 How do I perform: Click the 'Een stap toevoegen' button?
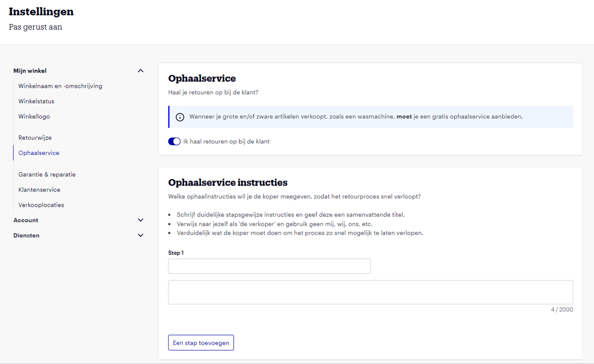tap(201, 342)
